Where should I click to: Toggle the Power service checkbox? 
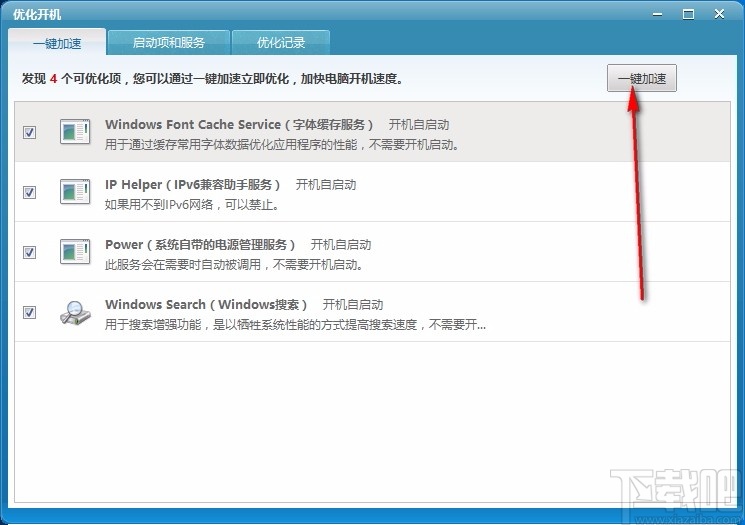pos(29,252)
